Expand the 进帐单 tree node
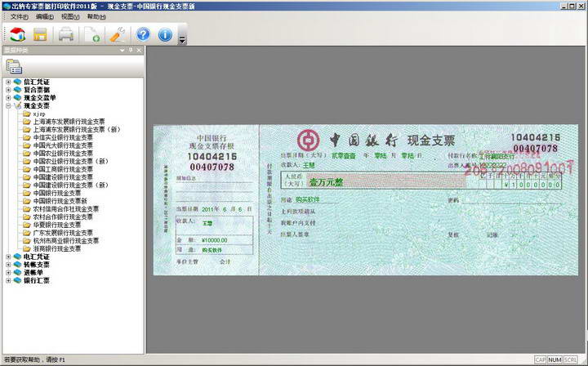588x366 pixels. coord(8,273)
